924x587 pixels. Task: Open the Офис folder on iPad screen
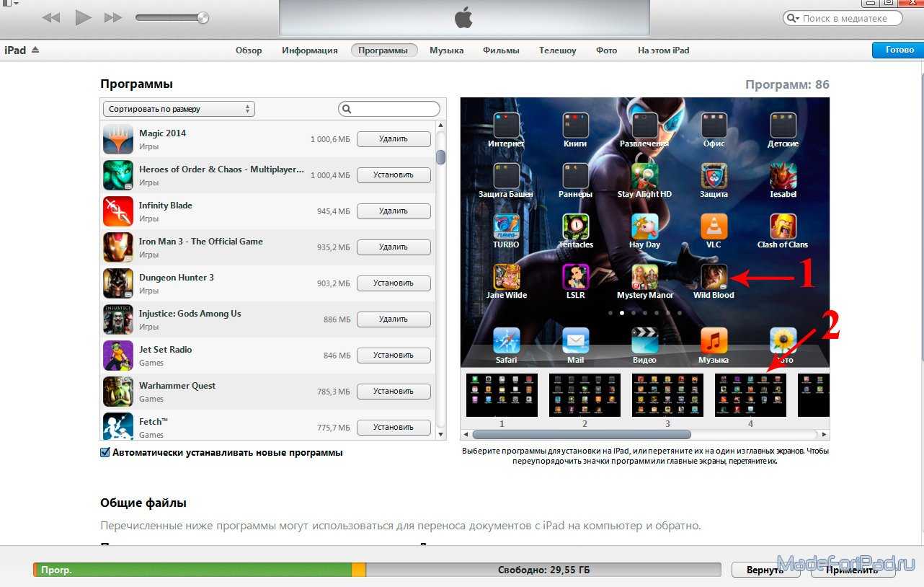point(714,125)
